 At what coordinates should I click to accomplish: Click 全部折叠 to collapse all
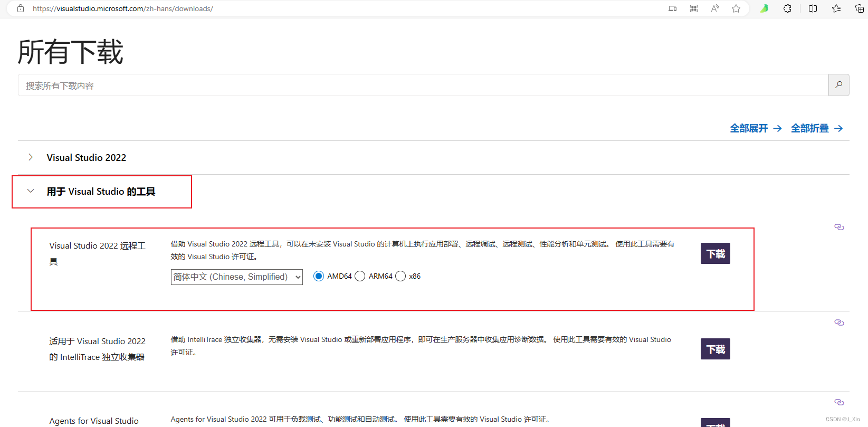pyautogui.click(x=817, y=128)
